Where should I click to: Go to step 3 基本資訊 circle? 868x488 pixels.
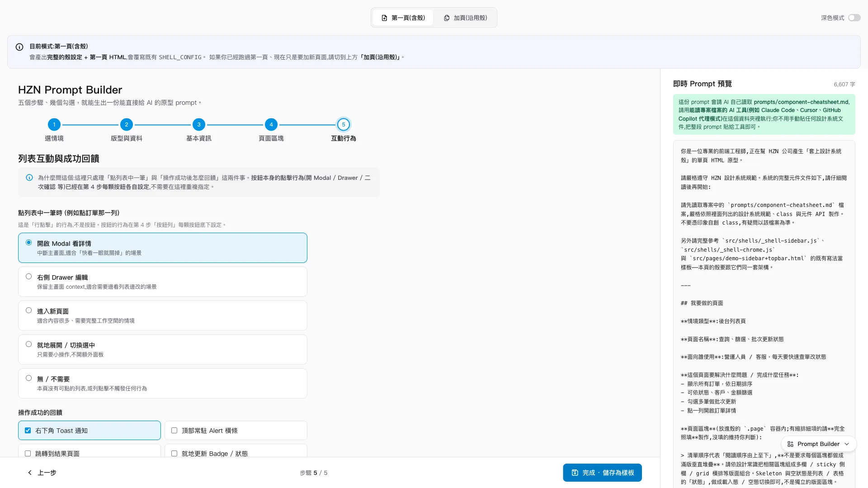(x=198, y=124)
